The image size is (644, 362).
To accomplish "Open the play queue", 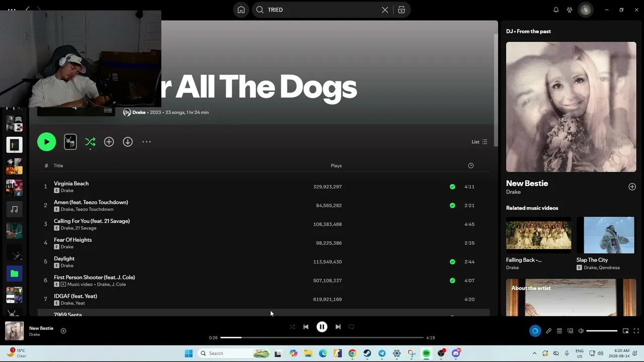I will [559, 331].
